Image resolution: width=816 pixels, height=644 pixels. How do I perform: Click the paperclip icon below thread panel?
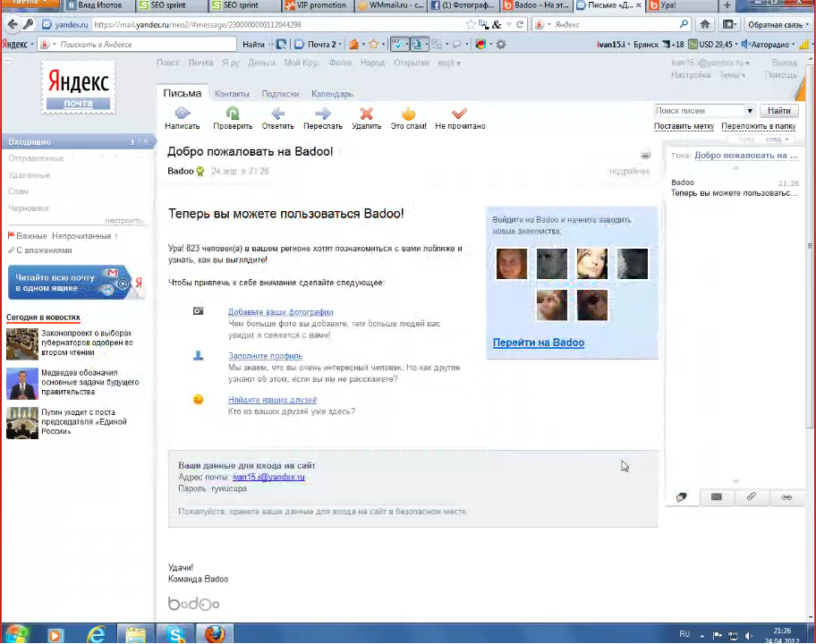tap(751, 496)
